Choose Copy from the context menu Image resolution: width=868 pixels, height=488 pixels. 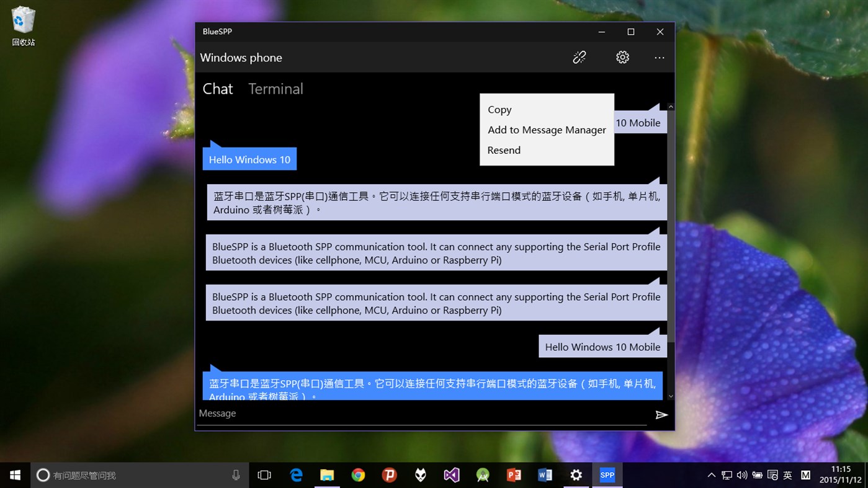click(499, 109)
